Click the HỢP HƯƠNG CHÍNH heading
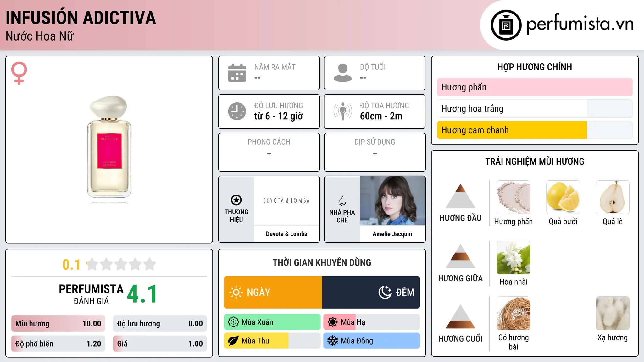The width and height of the screenshot is (644, 362). pyautogui.click(x=535, y=67)
